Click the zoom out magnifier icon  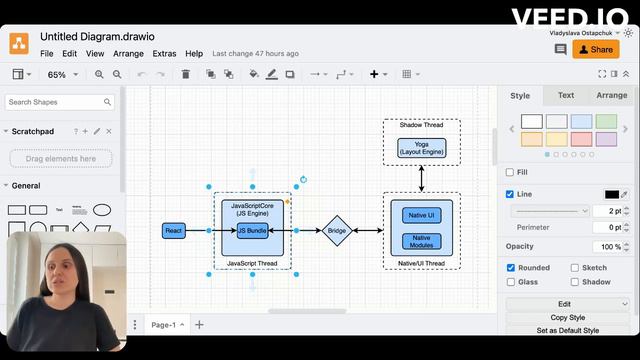pyautogui.click(x=117, y=74)
